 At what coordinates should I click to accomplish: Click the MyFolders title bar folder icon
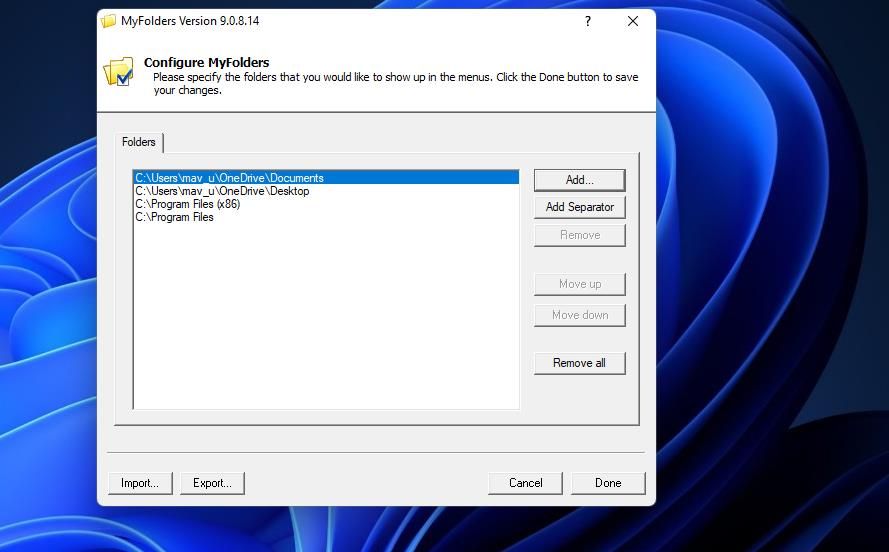pos(108,21)
